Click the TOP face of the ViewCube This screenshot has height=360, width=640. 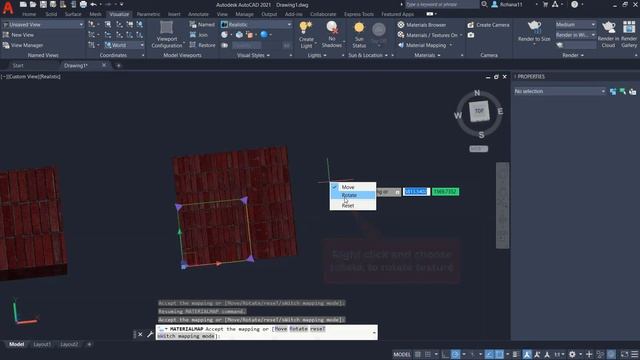479,111
